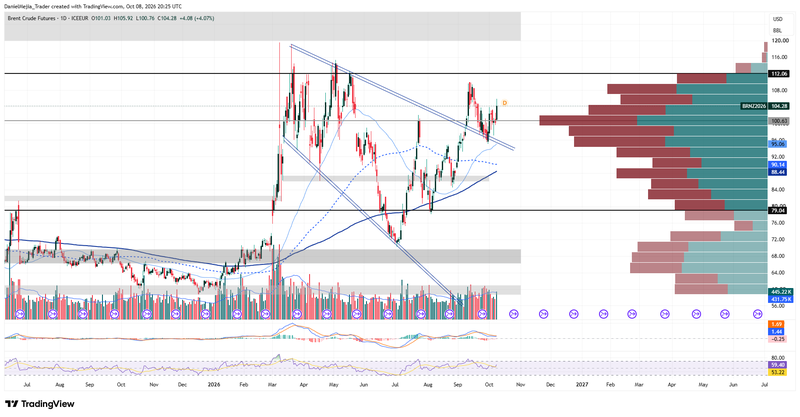Viewport: 800px width, 417px height.
Task: Click the purple 59.40 RSI value label
Action: pos(778,365)
